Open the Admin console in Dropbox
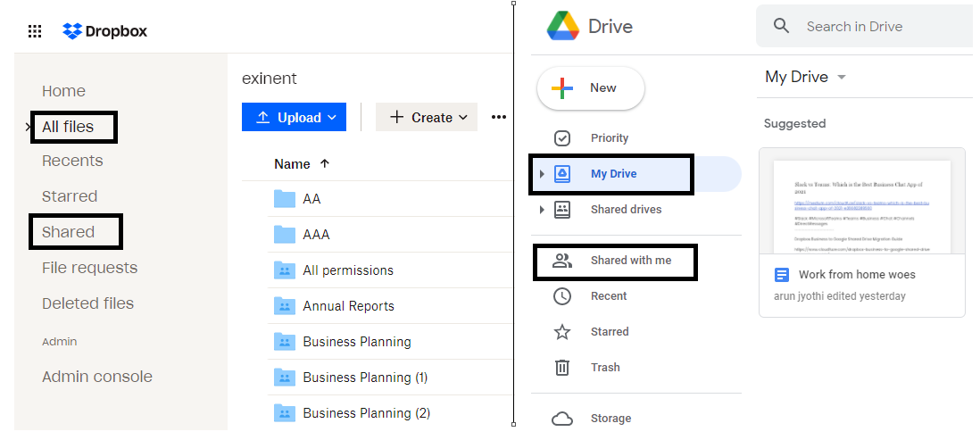The width and height of the screenshot is (980, 440). point(97,377)
